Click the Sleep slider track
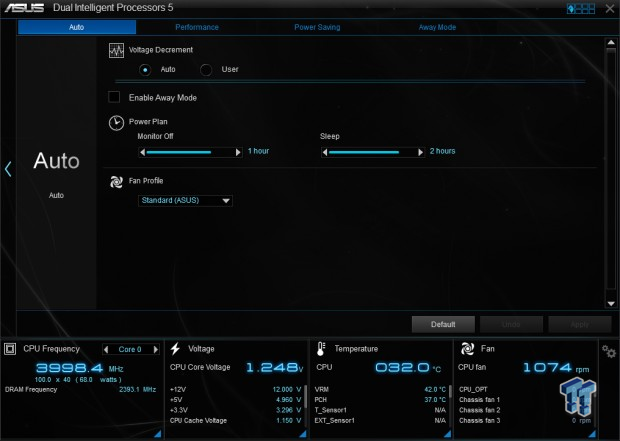 pyautogui.click(x=372, y=152)
